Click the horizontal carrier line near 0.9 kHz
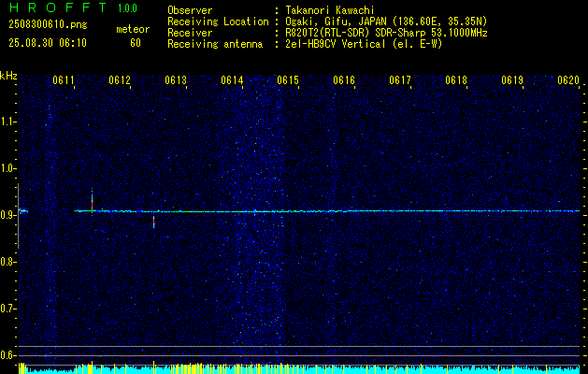The image size is (588, 374). click(326, 211)
